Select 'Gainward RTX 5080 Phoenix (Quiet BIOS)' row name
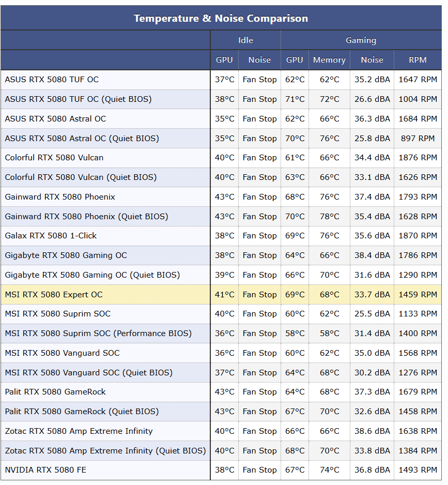Image resolution: width=448 pixels, height=485 pixels. pos(87,217)
